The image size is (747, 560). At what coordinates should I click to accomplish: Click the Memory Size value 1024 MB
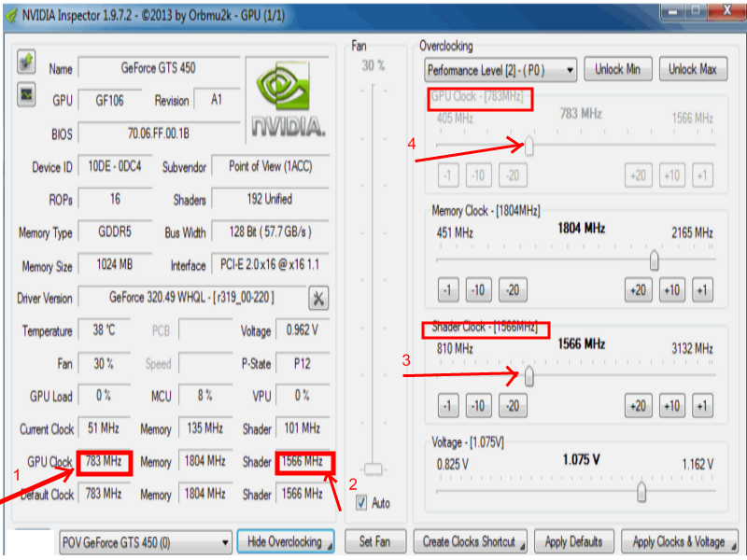[115, 264]
